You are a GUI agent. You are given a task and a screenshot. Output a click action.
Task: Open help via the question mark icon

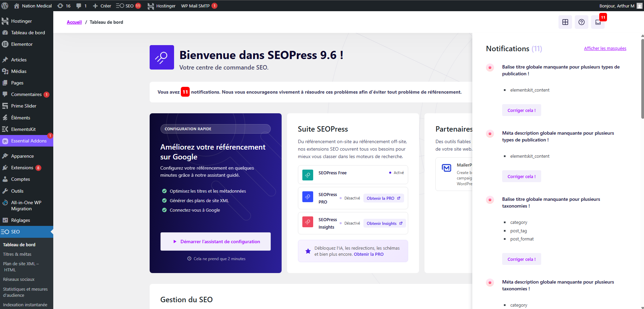click(x=581, y=22)
